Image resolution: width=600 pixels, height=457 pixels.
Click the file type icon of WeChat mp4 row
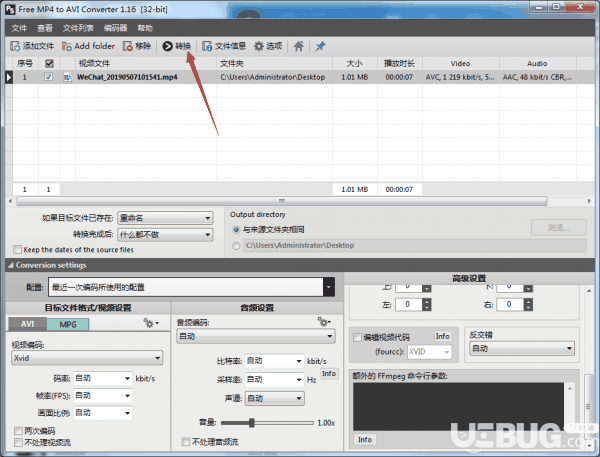[67, 77]
